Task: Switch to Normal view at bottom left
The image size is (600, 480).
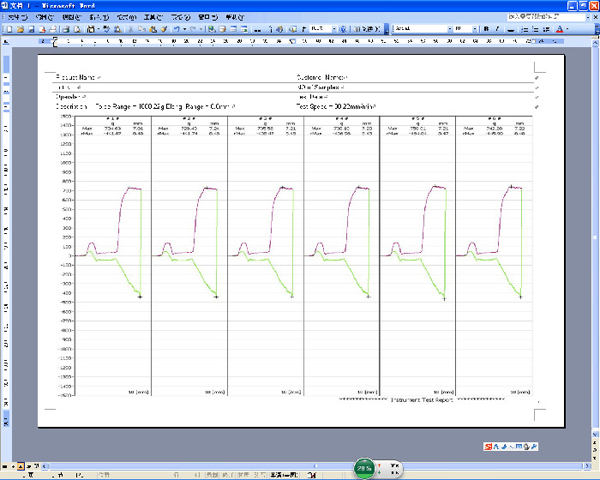Action: click(5, 466)
